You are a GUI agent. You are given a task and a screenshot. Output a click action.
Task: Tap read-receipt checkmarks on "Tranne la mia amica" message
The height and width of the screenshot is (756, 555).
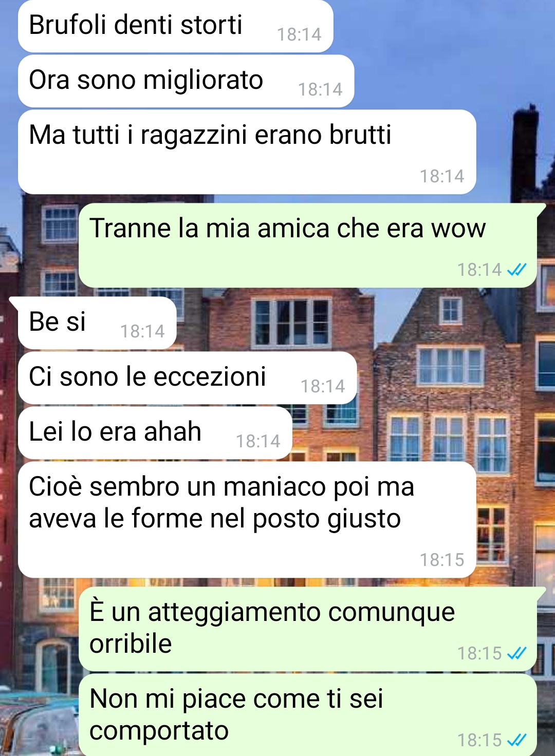point(517,270)
